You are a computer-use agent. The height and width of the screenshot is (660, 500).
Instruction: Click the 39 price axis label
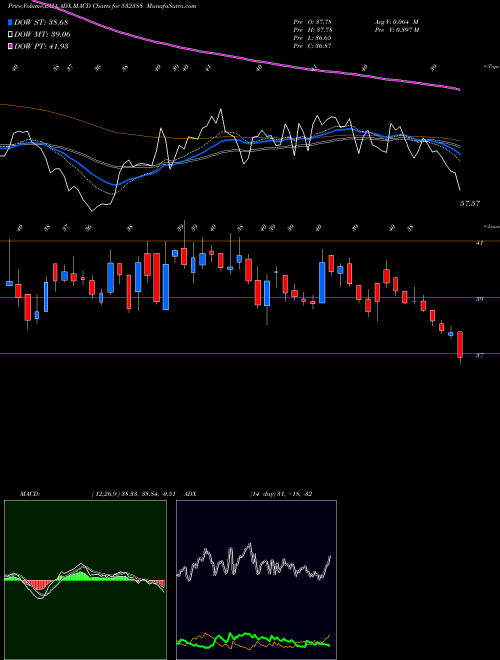click(479, 299)
